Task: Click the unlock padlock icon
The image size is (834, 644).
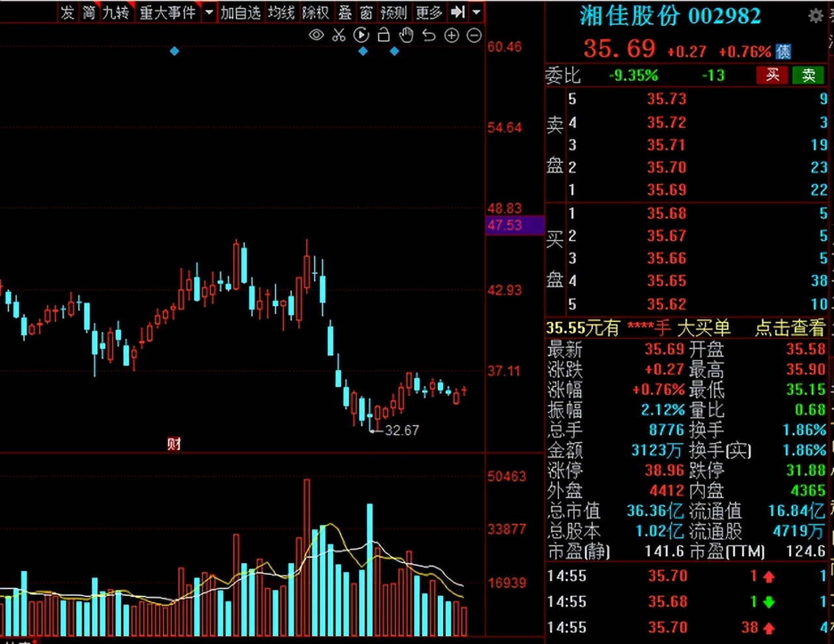Action: (384, 36)
